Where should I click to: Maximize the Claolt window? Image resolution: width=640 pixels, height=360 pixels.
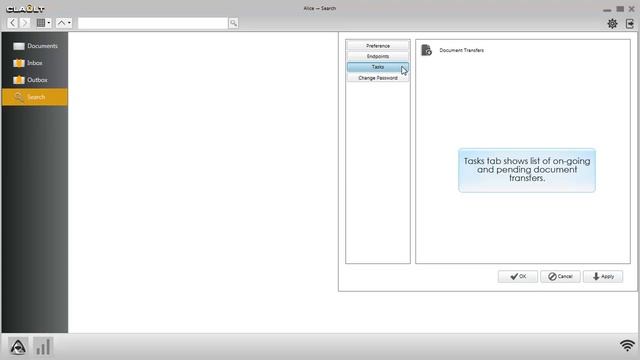pos(620,9)
